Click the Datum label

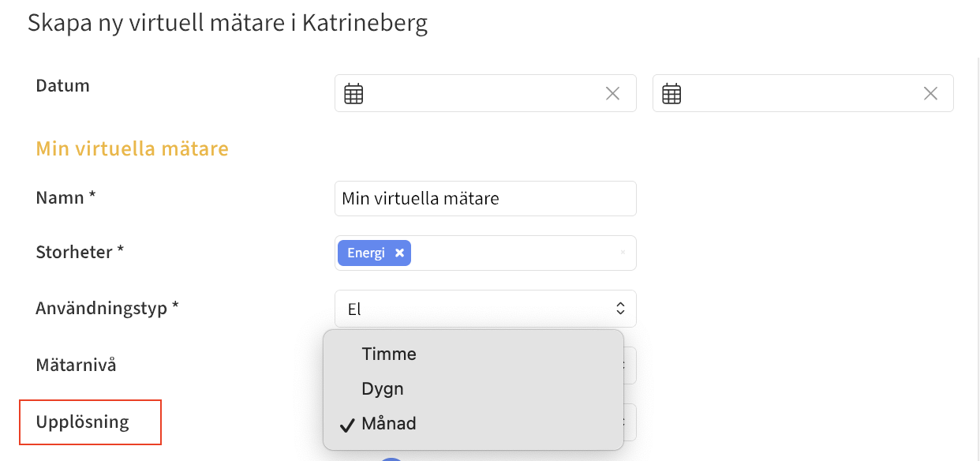click(62, 85)
